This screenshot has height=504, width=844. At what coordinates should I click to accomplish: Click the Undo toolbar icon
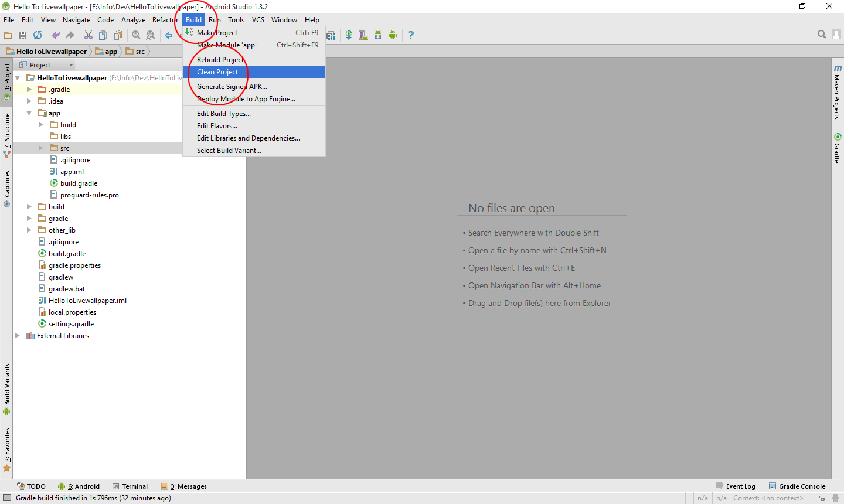point(56,35)
